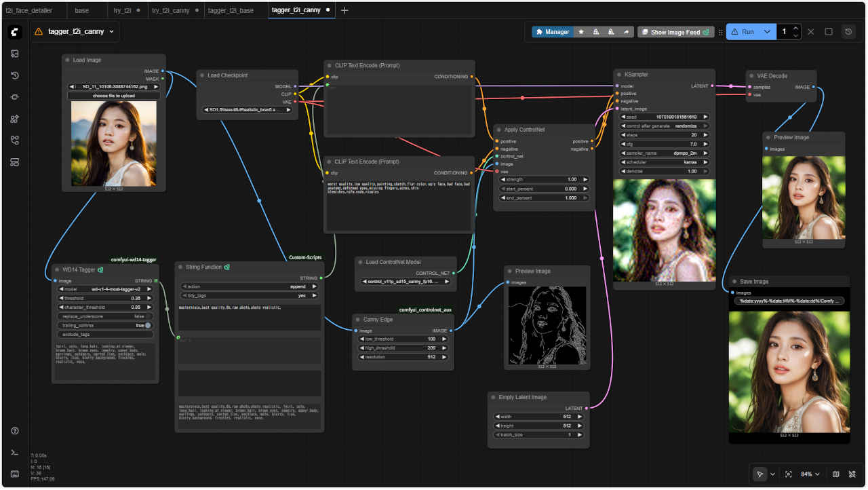
Task: Switch to the try_t2i_canny tab
Action: click(170, 10)
